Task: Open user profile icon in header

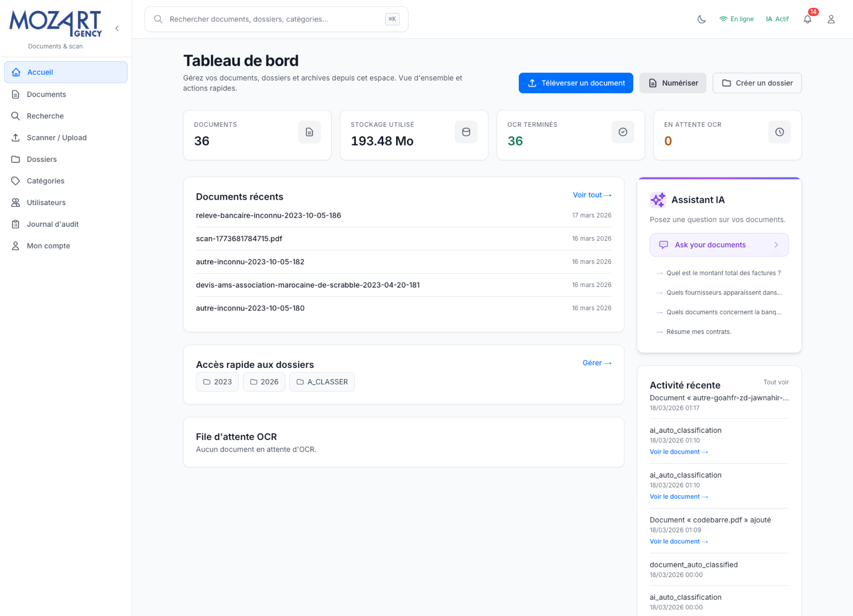Action: (x=831, y=19)
